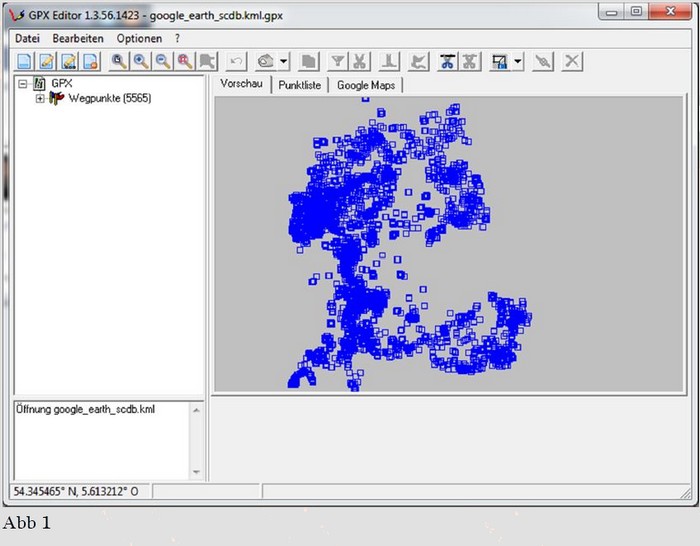Click the zoom out magnifier icon

click(163, 62)
